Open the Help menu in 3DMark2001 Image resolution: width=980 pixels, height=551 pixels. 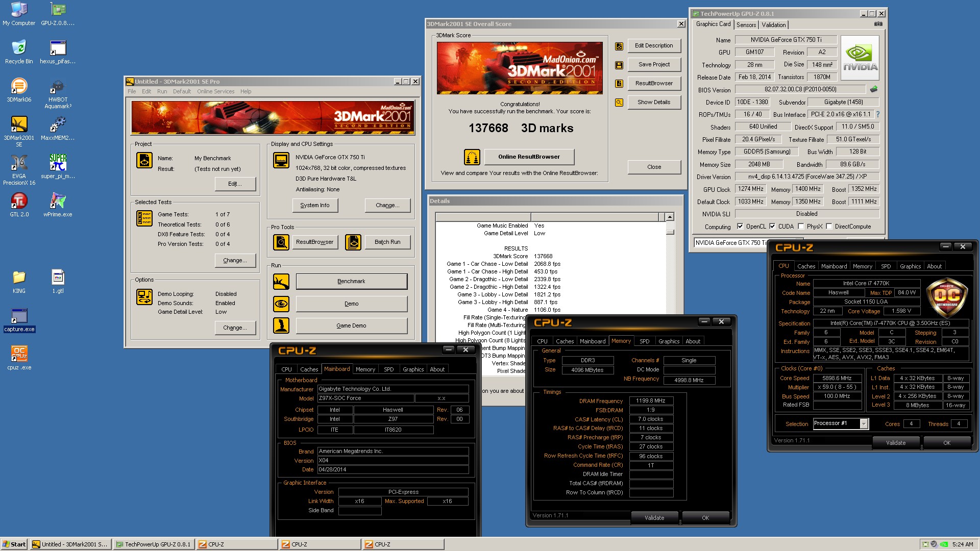pyautogui.click(x=246, y=91)
